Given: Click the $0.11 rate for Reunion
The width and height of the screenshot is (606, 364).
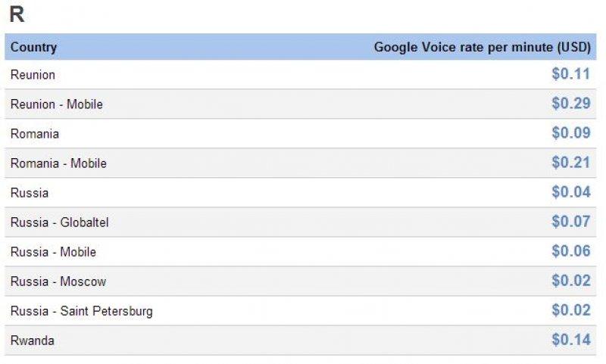Looking at the screenshot, I should 570,74.
